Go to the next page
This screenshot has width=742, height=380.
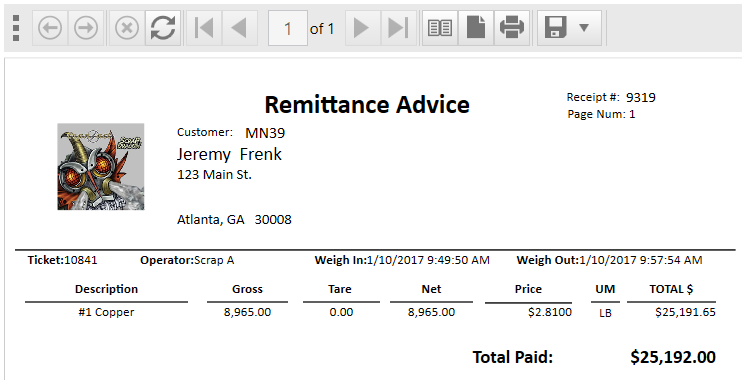[362, 28]
